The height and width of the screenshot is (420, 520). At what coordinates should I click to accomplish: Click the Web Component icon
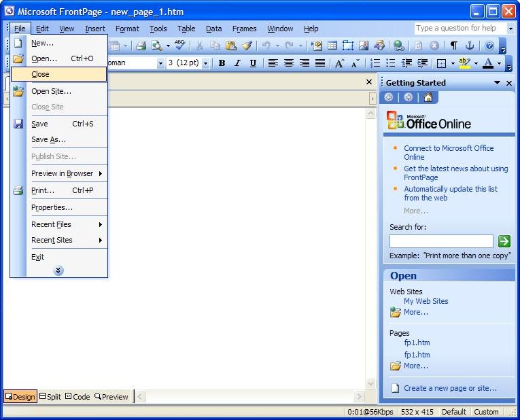pyautogui.click(x=317, y=46)
